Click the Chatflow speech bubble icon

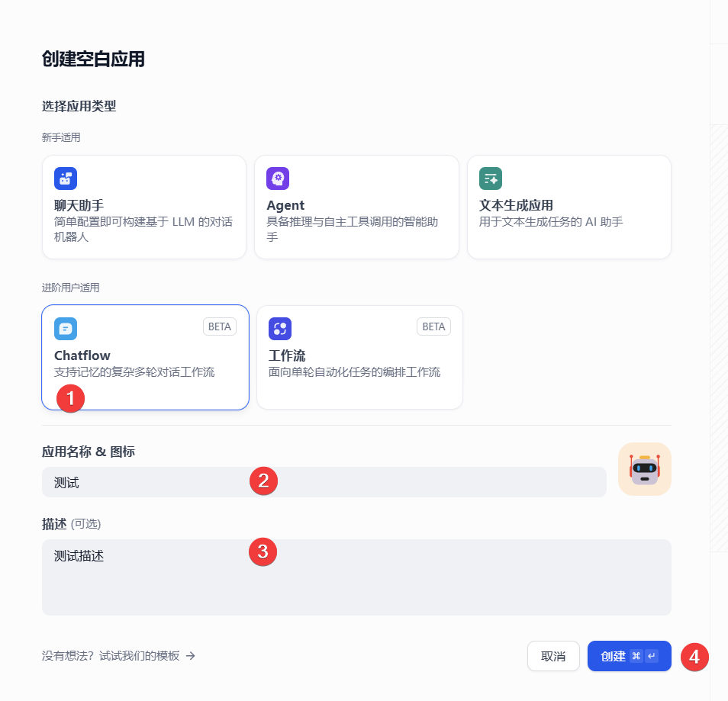pos(66,329)
